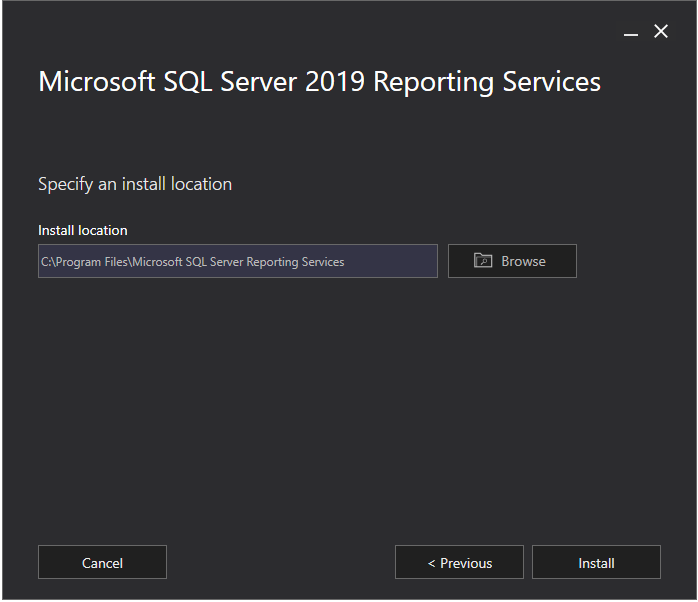Minimize the installer window
This screenshot has height=602, width=698.
631,32
